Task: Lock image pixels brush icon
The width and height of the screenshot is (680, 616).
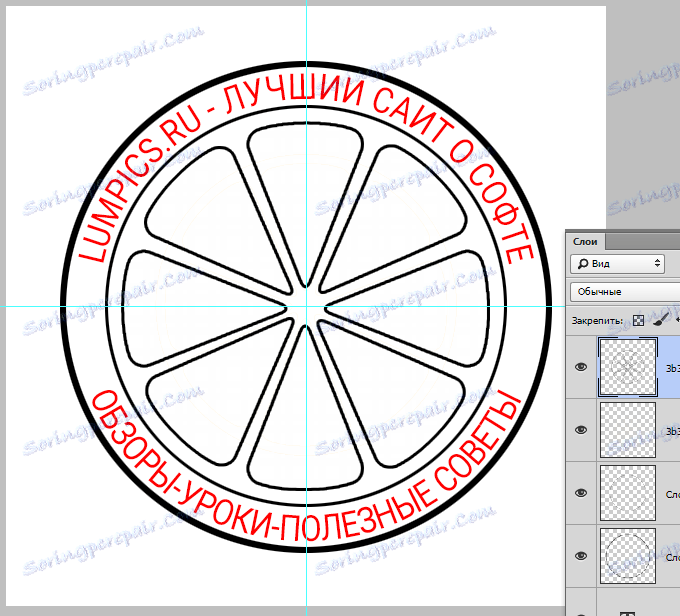Action: 660,320
